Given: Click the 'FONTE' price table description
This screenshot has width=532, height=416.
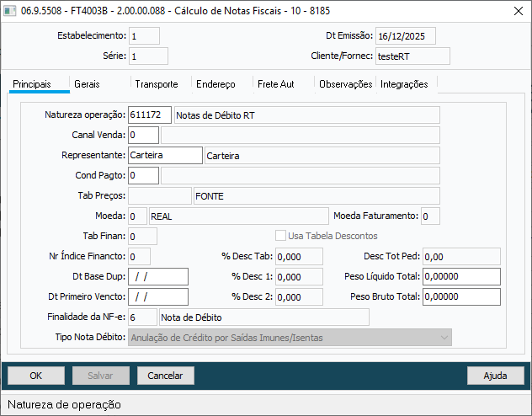Looking at the screenshot, I should tap(317, 195).
